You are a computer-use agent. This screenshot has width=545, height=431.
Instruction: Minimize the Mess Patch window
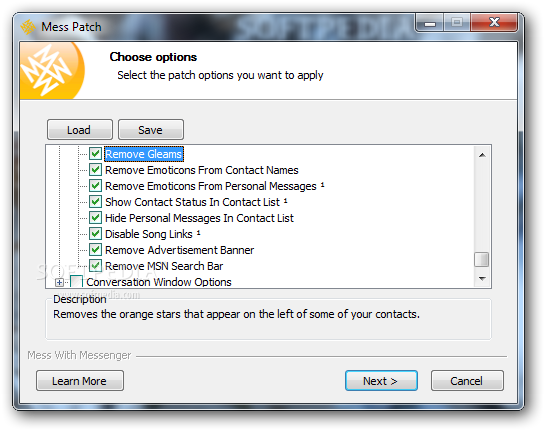point(430,23)
